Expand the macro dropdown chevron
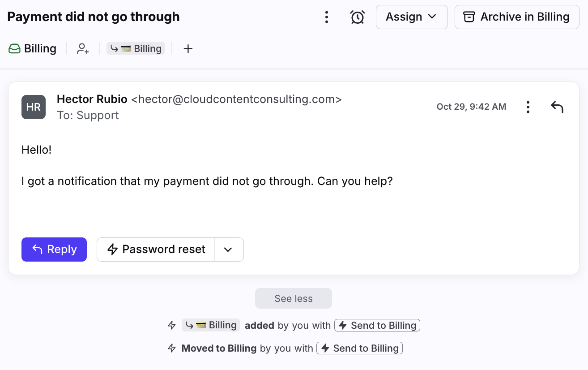This screenshot has height=370, width=588. click(229, 250)
